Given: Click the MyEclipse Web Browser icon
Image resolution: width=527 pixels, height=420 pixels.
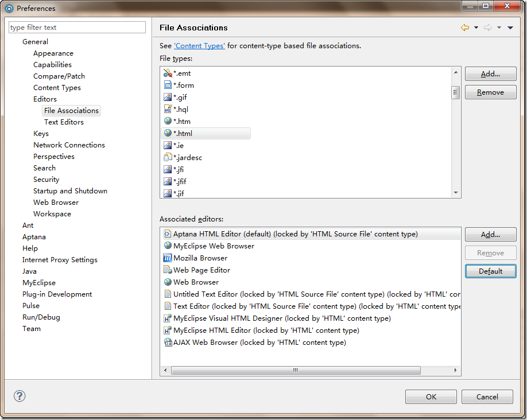Looking at the screenshot, I should coord(168,246).
